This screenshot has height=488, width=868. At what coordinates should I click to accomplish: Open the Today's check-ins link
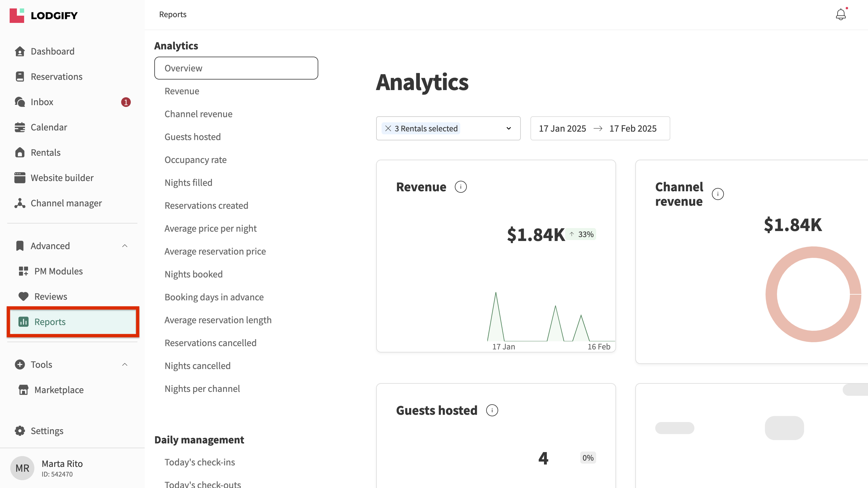pyautogui.click(x=200, y=462)
